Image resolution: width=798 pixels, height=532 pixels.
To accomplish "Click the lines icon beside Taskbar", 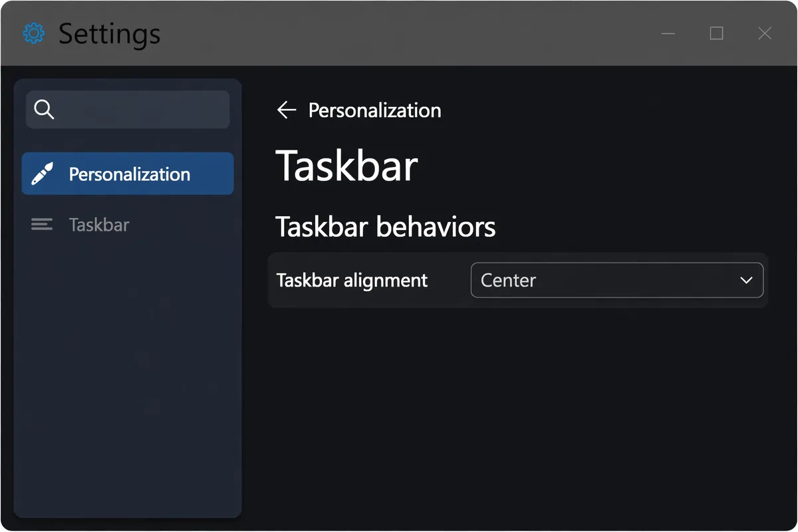I will point(42,225).
